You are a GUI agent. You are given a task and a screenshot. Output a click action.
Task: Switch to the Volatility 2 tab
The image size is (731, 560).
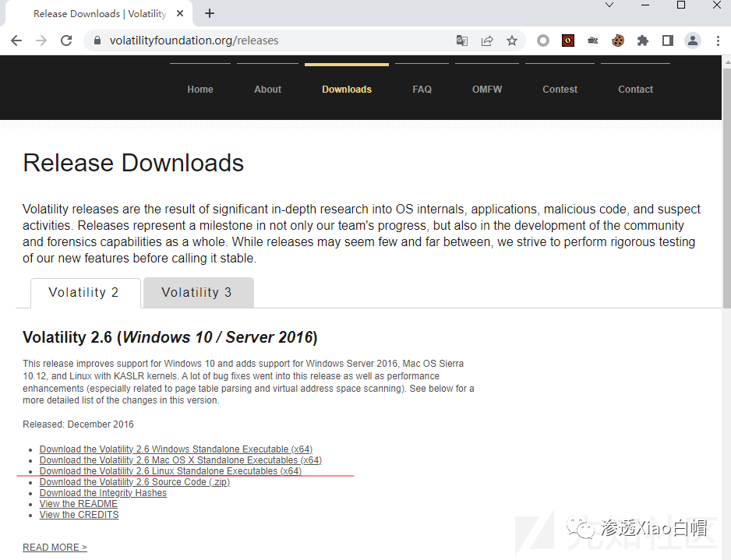point(85,293)
